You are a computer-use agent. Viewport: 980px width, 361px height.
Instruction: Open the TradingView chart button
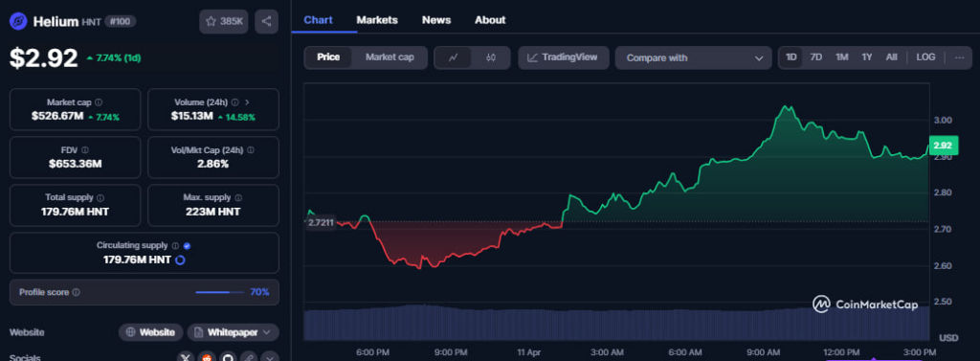click(x=563, y=57)
